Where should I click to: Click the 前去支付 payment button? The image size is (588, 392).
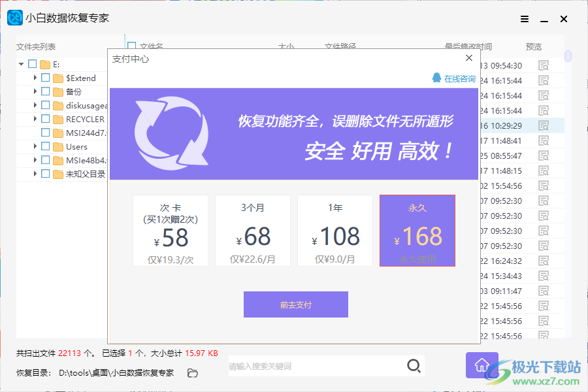click(295, 304)
